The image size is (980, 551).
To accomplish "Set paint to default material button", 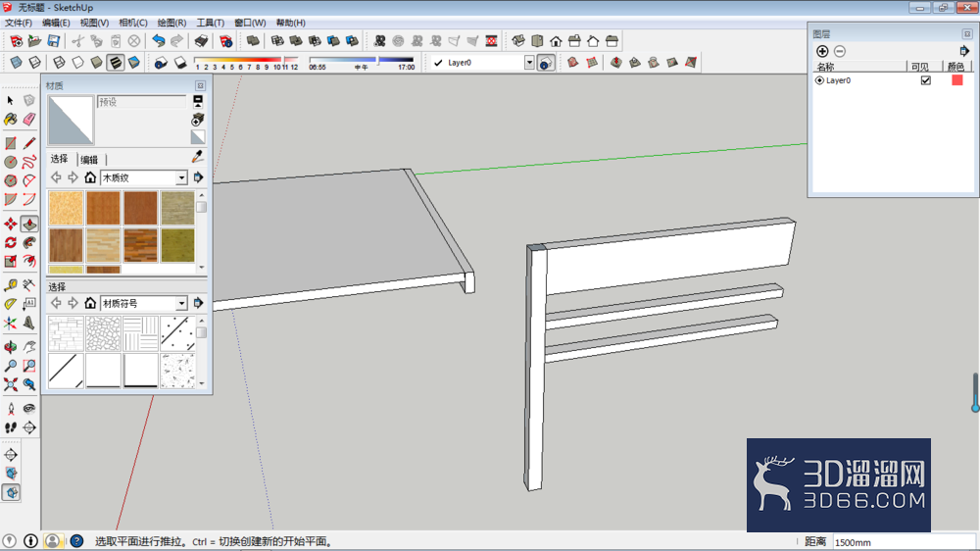I will pos(198,137).
